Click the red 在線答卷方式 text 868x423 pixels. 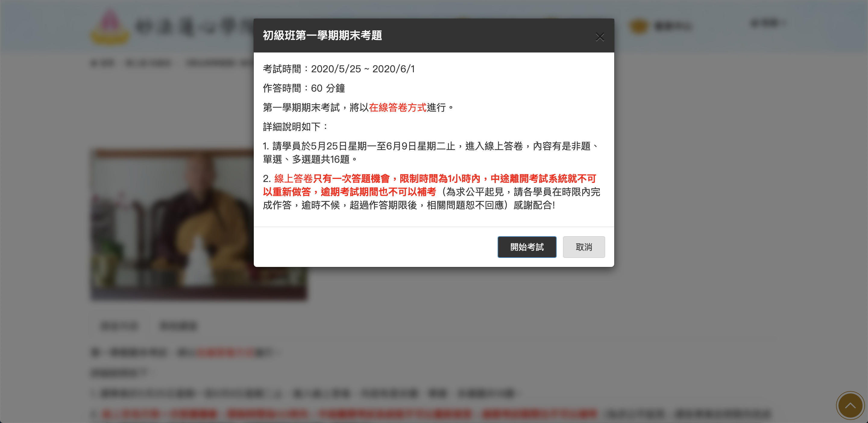(x=398, y=108)
